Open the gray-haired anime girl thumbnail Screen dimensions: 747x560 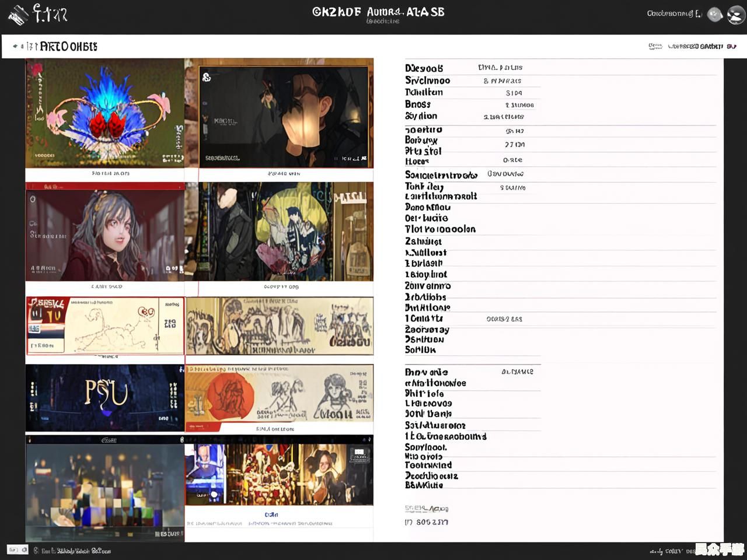click(x=105, y=232)
